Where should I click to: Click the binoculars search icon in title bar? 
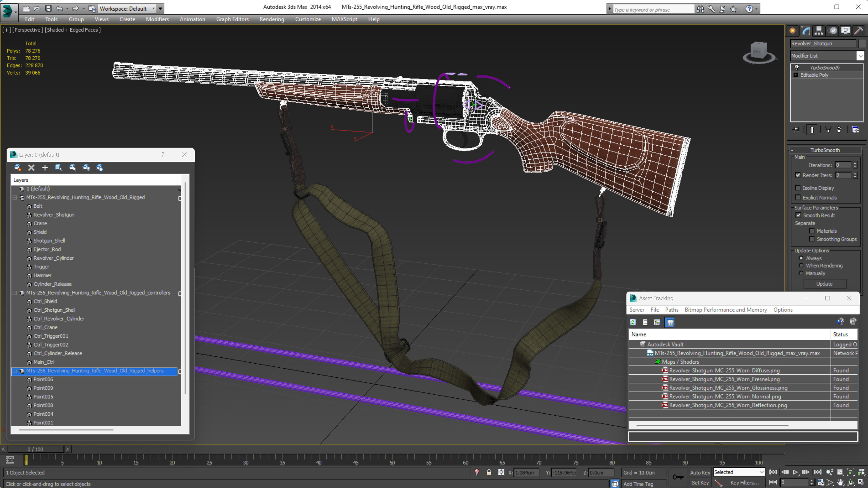point(700,9)
